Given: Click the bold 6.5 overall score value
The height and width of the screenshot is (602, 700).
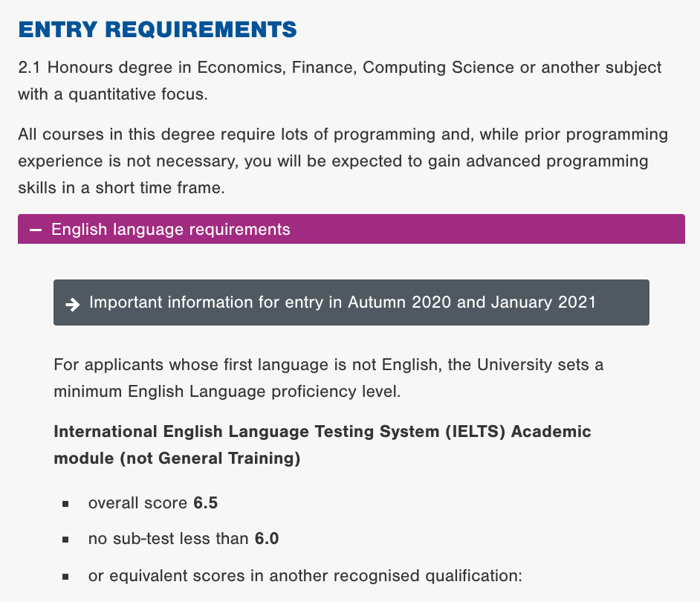Looking at the screenshot, I should [205, 503].
